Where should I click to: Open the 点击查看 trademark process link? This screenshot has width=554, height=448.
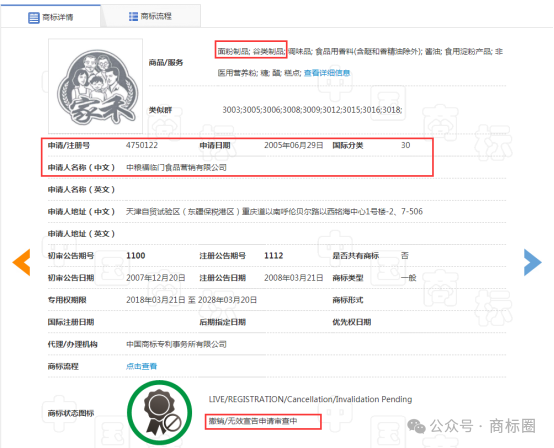coord(141,366)
